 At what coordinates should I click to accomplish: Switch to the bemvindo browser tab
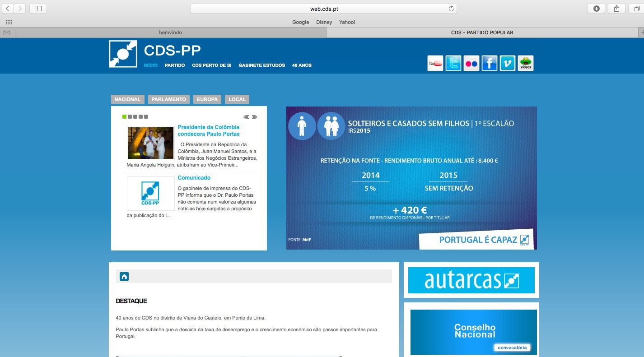click(170, 32)
